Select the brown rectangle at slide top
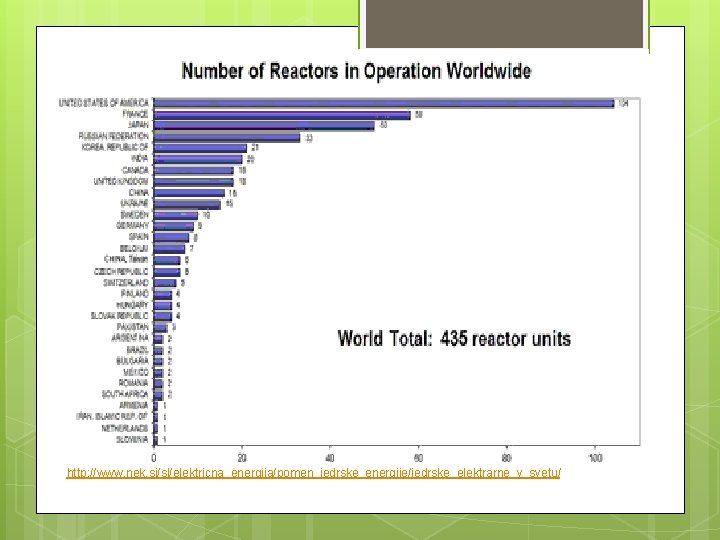Screen dimensions: 720x540 tap(504, 23)
